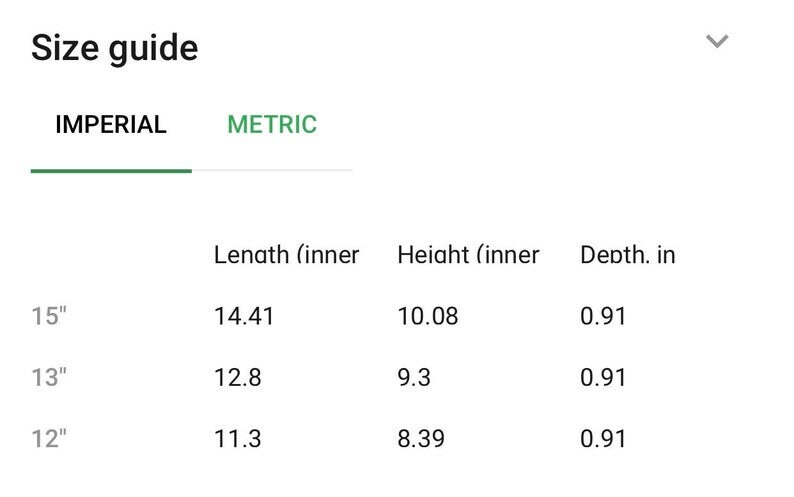Click the 11.3 length value
The height and width of the screenshot is (497, 794).
click(237, 439)
